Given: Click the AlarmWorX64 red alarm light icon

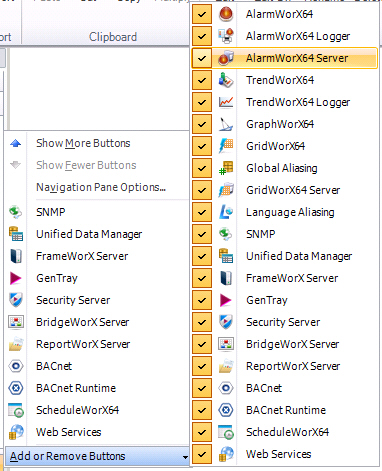Looking at the screenshot, I should click(x=226, y=14).
